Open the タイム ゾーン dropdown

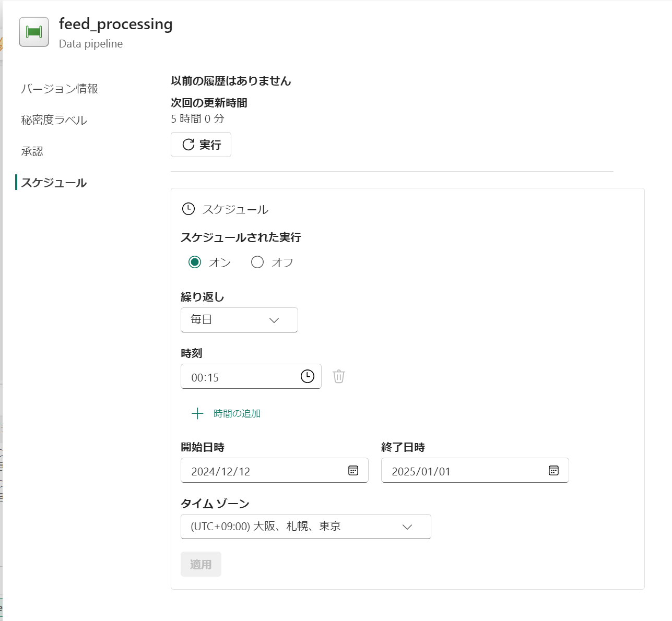point(305,527)
